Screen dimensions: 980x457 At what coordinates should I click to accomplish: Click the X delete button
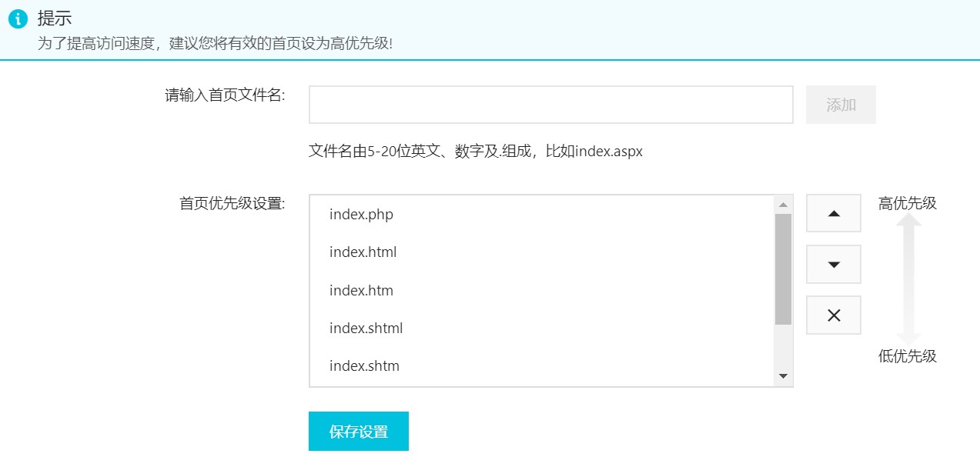click(x=833, y=315)
